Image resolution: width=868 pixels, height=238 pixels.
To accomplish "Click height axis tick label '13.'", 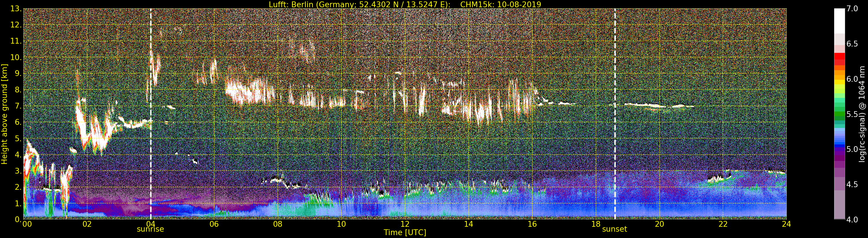I will pyautogui.click(x=16, y=9).
